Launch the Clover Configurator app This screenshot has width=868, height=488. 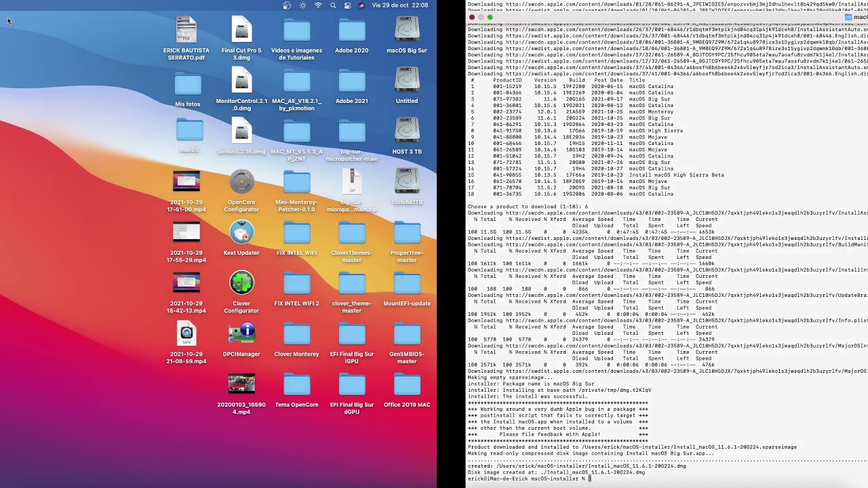coord(241,283)
